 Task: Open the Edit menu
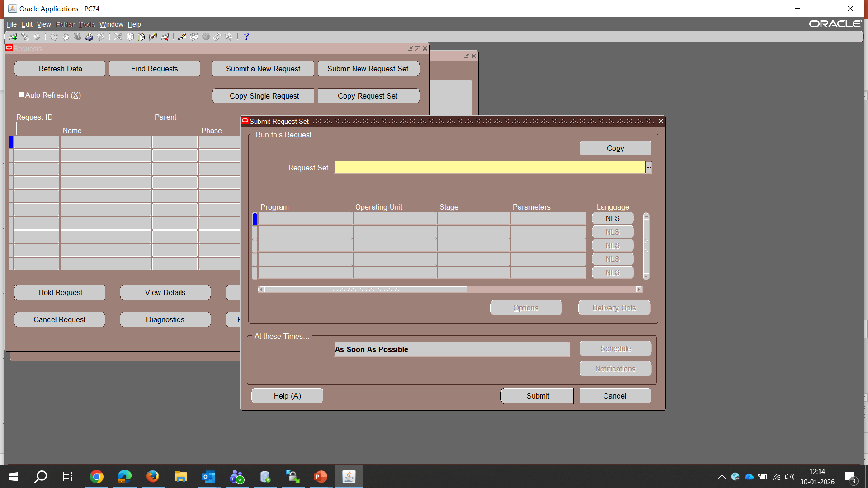27,24
